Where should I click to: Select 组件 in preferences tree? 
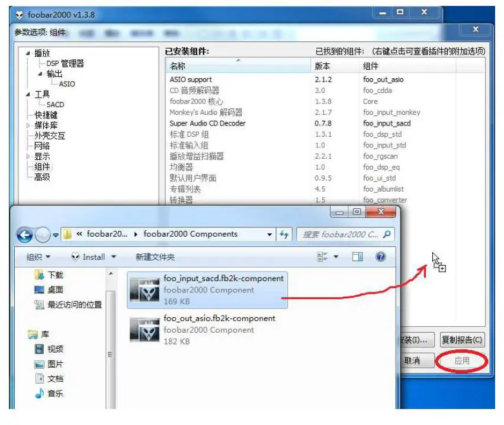tap(42, 166)
